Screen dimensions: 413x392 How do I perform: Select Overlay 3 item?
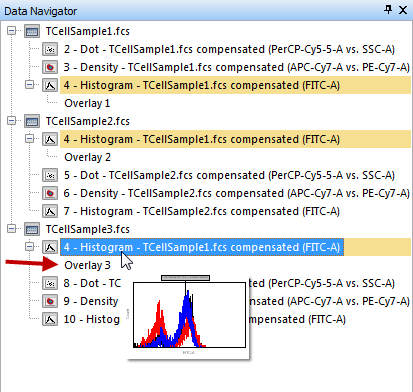coord(87,265)
